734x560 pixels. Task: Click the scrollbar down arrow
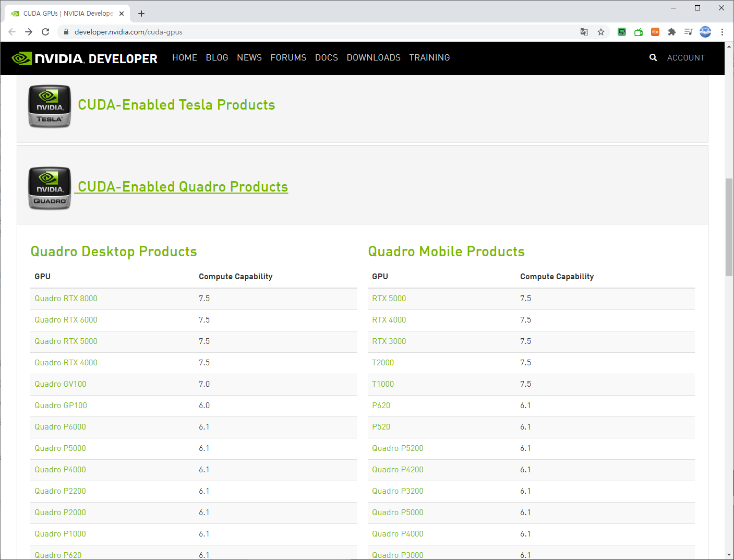pyautogui.click(x=729, y=555)
